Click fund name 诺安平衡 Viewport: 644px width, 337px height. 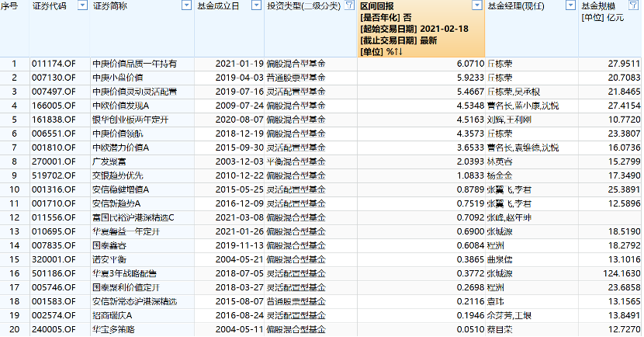click(x=109, y=259)
